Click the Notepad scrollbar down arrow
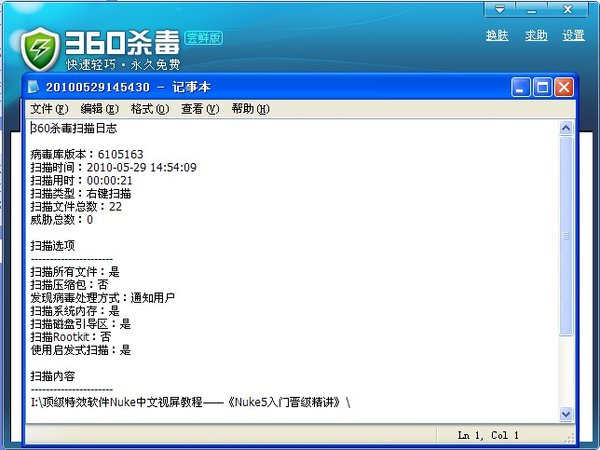Image resolution: width=600 pixels, height=450 pixels. (566, 414)
